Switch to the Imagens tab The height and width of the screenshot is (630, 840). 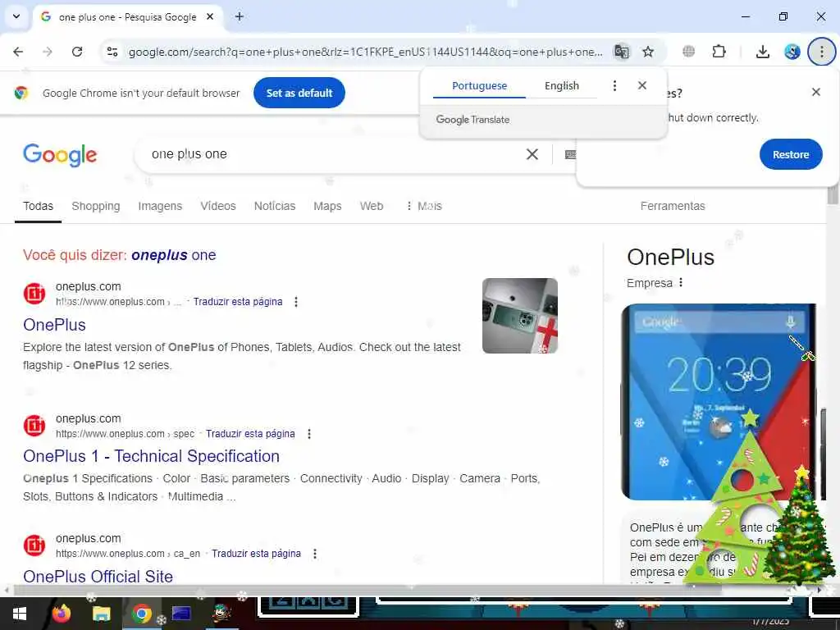click(160, 206)
